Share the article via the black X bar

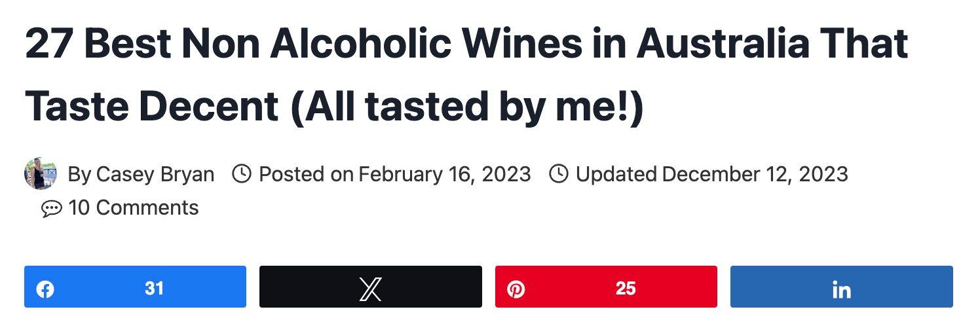(371, 287)
